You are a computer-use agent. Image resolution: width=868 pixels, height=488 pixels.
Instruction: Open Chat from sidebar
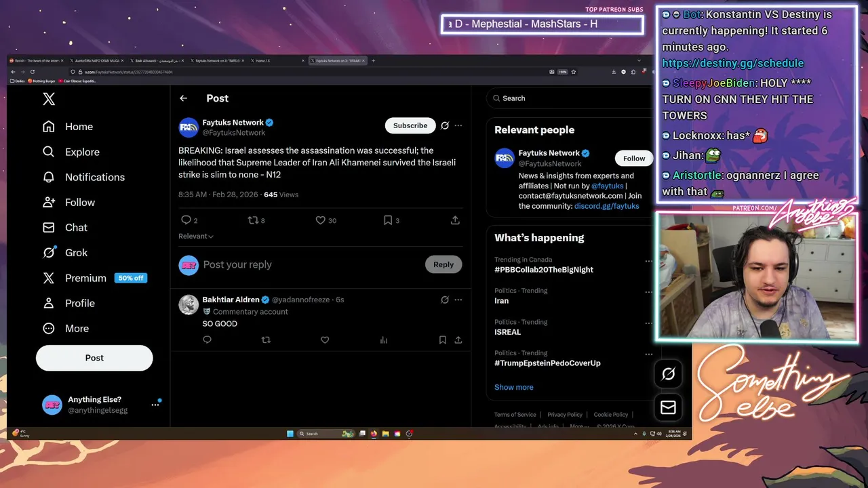point(65,227)
